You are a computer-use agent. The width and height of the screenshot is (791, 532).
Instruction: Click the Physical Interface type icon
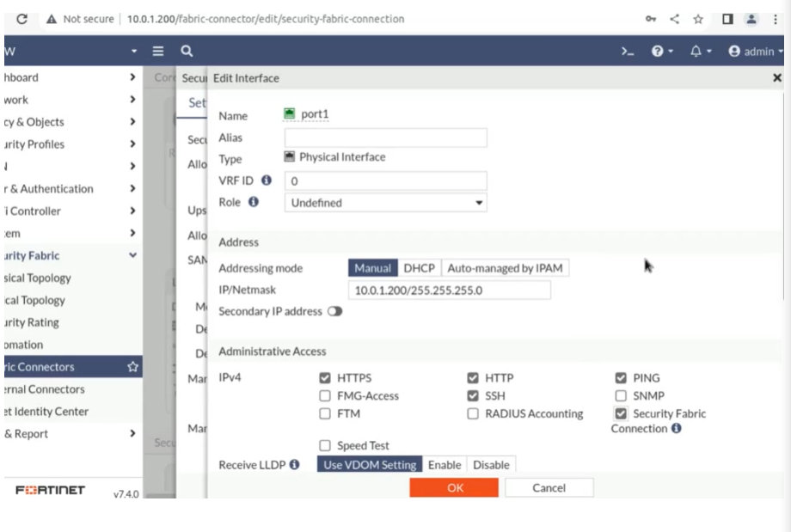pos(289,156)
